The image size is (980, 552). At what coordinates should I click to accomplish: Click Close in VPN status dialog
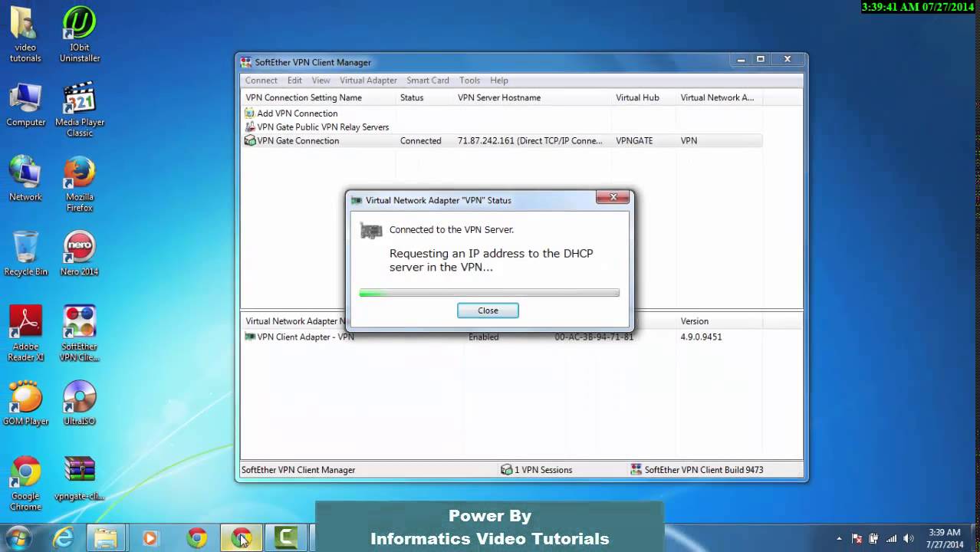coord(488,310)
